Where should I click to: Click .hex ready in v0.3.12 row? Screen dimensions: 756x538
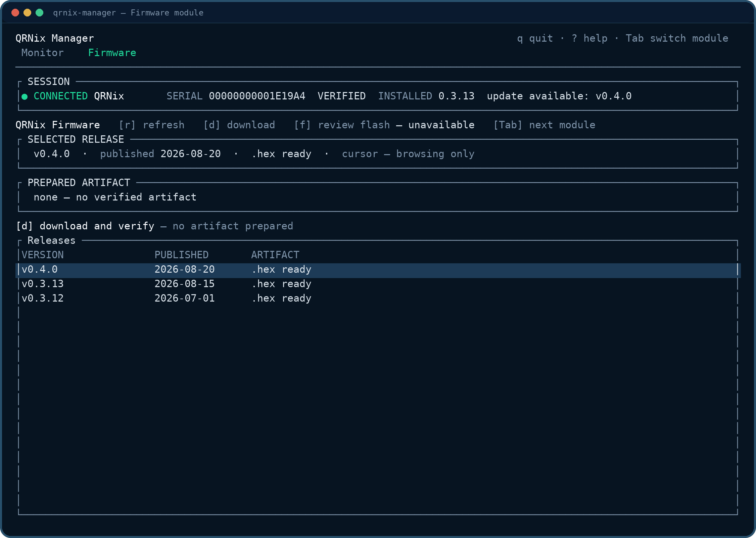[282, 298]
